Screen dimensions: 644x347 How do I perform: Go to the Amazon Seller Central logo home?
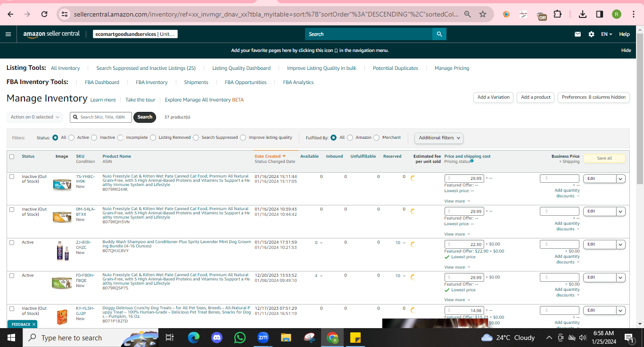51,34
